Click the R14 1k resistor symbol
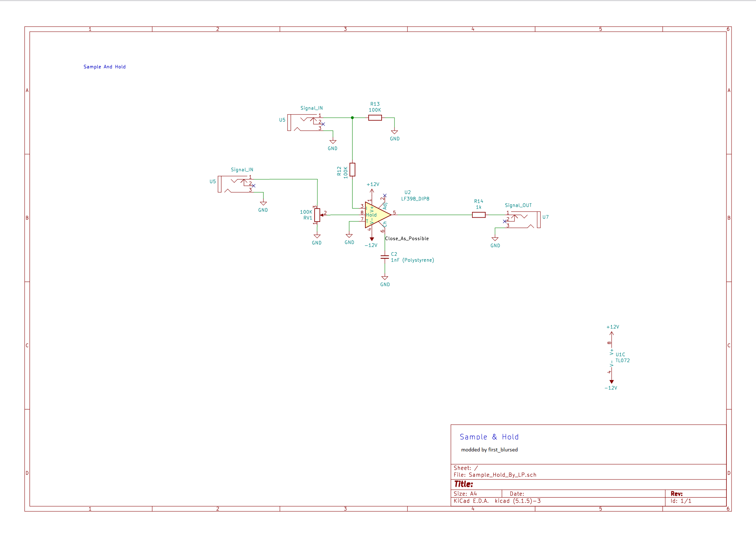Screen dimensions: 756x535 (x=479, y=215)
